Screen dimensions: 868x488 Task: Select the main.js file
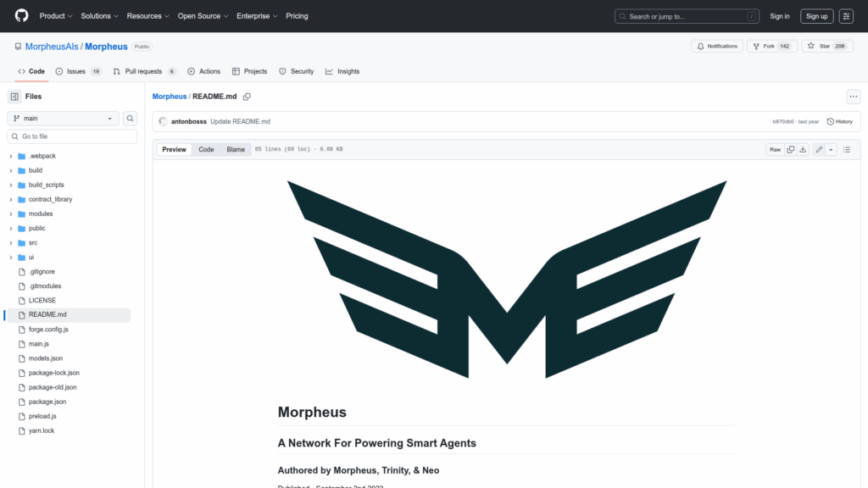[39, 344]
